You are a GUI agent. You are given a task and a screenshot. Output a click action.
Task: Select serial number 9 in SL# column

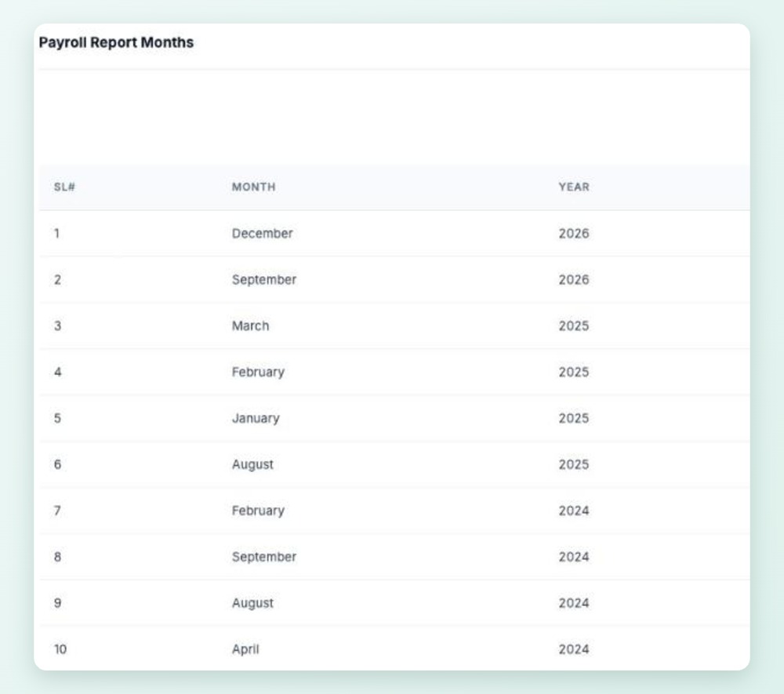57,603
